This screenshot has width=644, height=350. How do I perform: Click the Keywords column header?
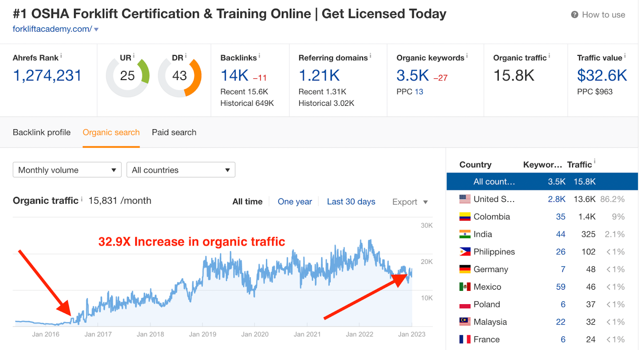543,165
